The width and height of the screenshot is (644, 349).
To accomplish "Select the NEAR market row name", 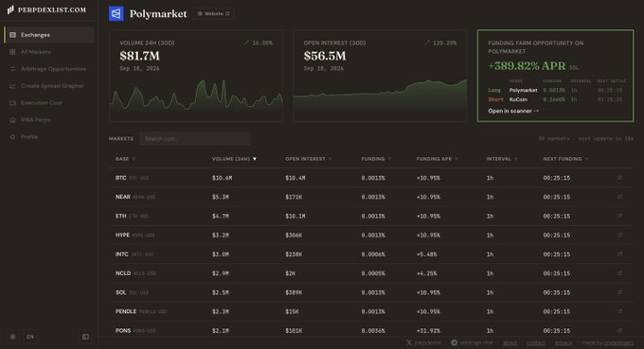I will 123,197.
